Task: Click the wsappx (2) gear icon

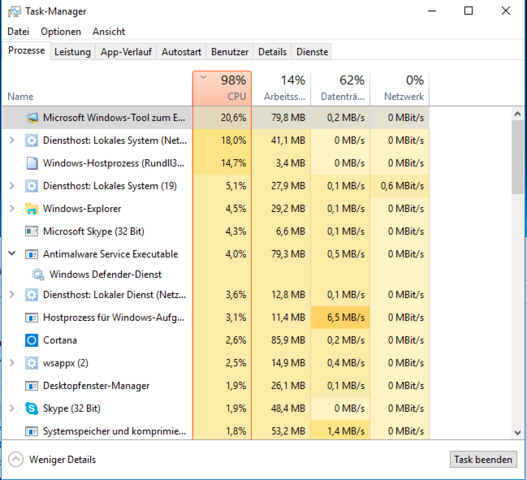Action: click(x=32, y=363)
